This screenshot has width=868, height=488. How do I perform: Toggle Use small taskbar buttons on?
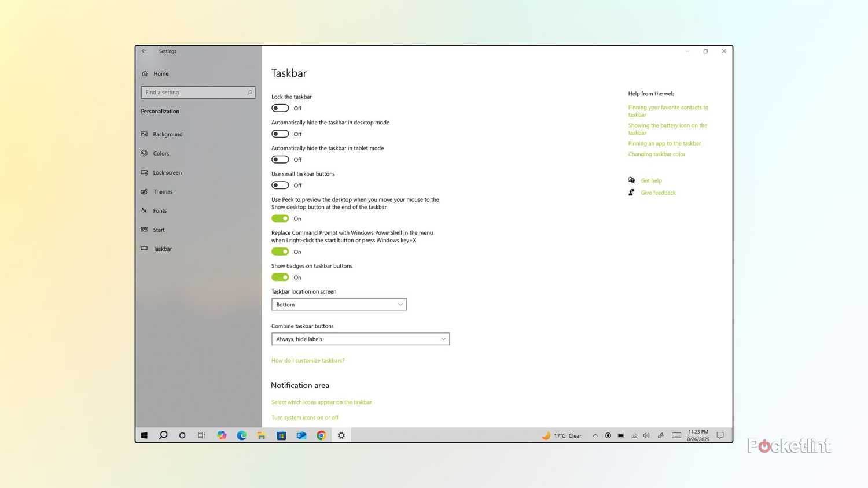click(x=280, y=185)
